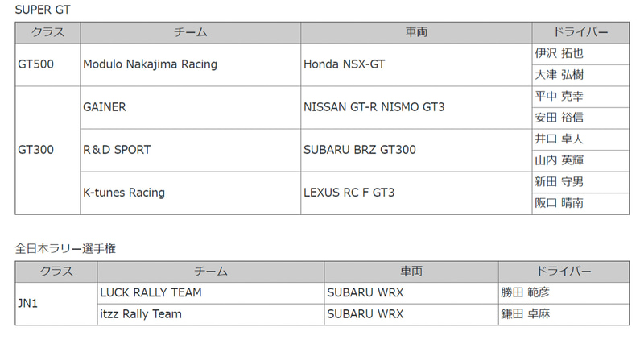
Task: Click SUBARU BRZ GT300 vehicle cell
Action: pyautogui.click(x=359, y=150)
